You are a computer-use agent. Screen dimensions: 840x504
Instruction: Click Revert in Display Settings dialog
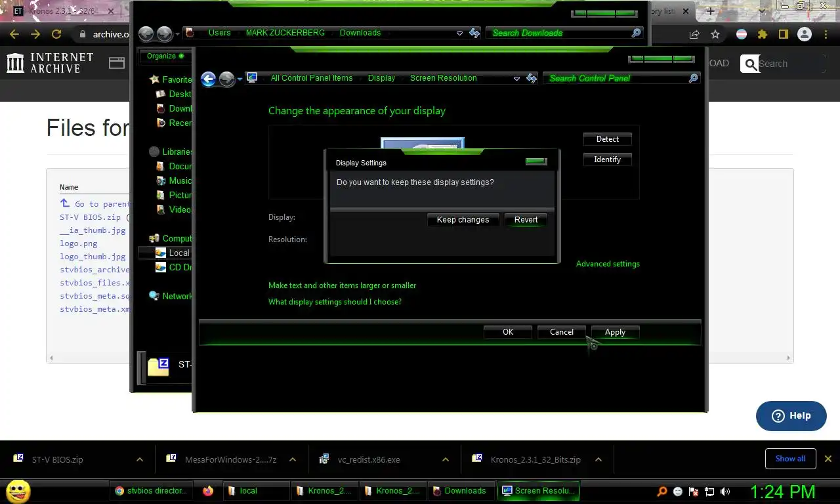point(526,220)
